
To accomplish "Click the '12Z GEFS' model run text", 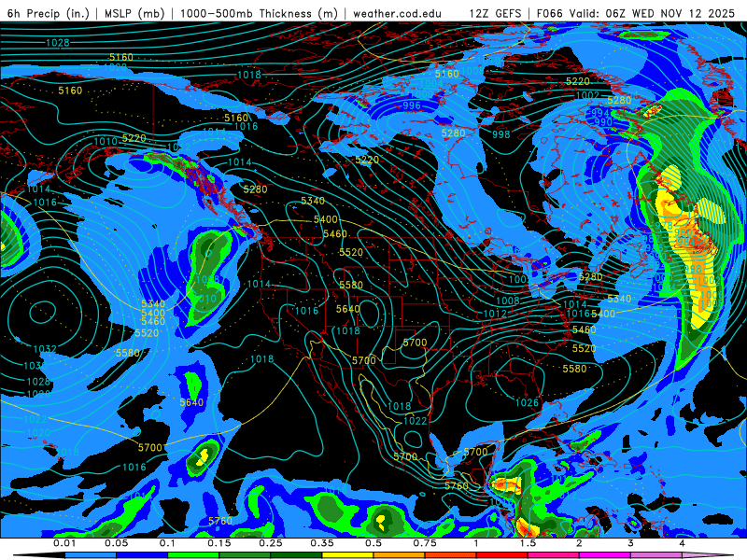I will [495, 13].
